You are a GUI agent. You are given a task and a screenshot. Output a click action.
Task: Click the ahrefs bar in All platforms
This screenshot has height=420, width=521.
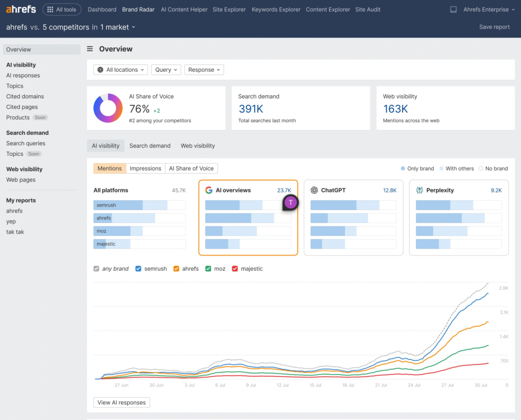coord(139,218)
